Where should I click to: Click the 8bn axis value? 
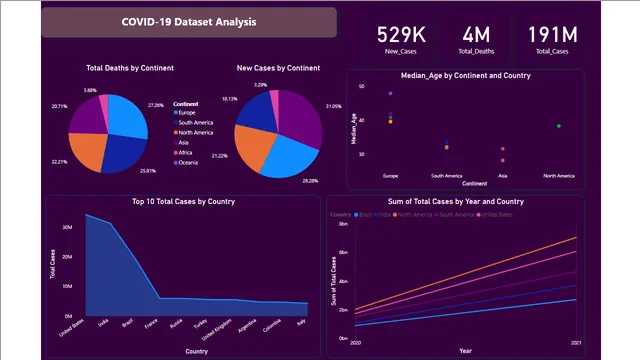pyautogui.click(x=343, y=224)
